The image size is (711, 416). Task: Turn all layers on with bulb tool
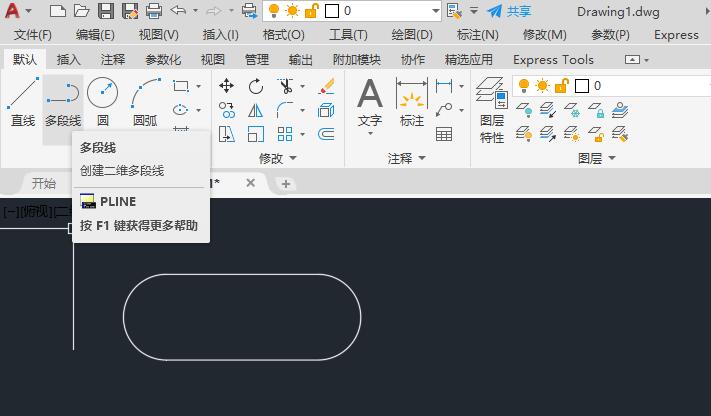click(x=524, y=134)
